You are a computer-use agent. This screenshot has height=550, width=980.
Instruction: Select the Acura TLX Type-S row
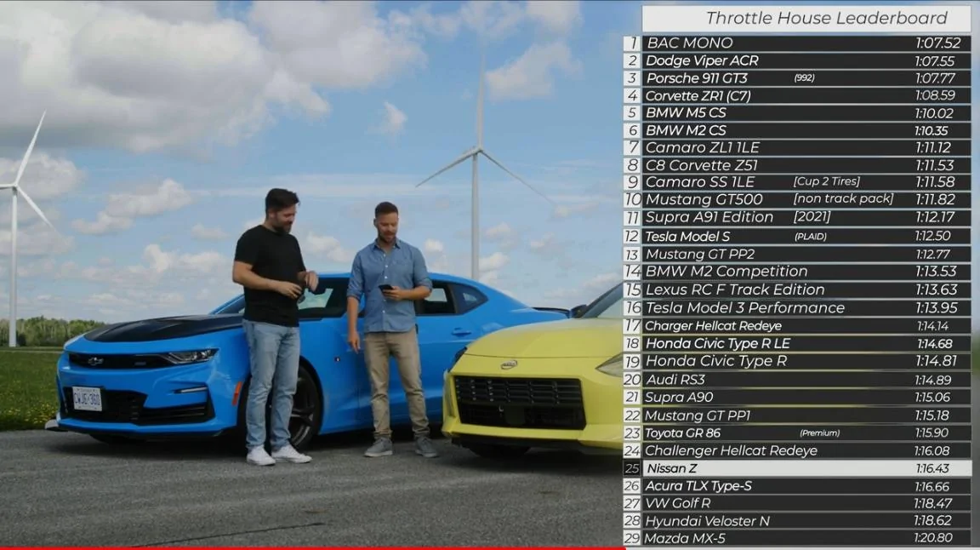coord(806,486)
